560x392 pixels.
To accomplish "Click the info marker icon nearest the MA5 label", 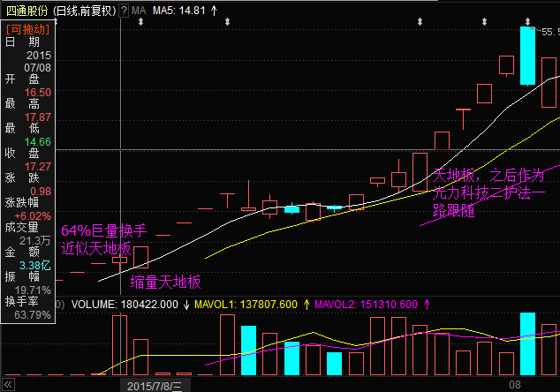I will point(140,22).
